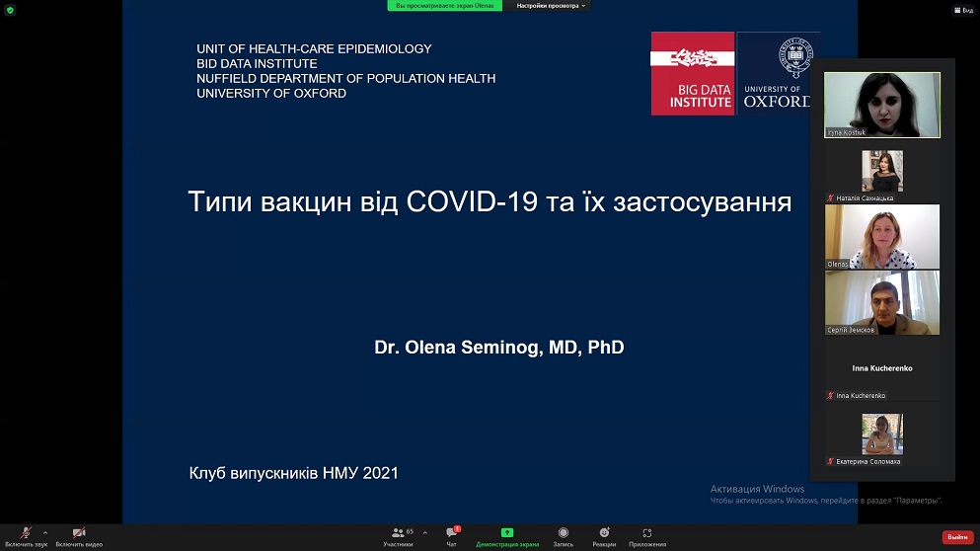
Task: Select the Inna Kucherenko participant tile
Action: 881,369
